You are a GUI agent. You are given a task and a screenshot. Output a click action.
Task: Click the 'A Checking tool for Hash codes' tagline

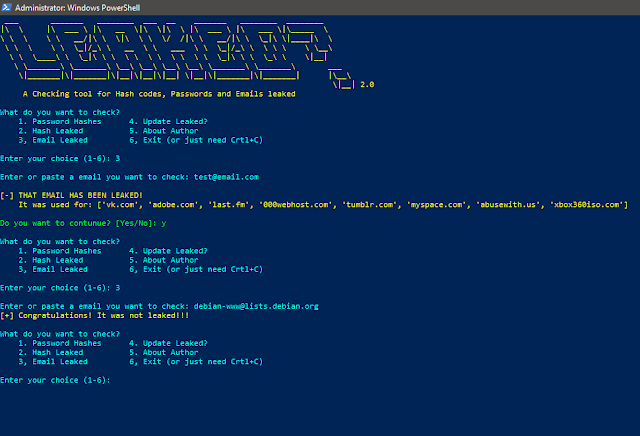click(x=159, y=94)
